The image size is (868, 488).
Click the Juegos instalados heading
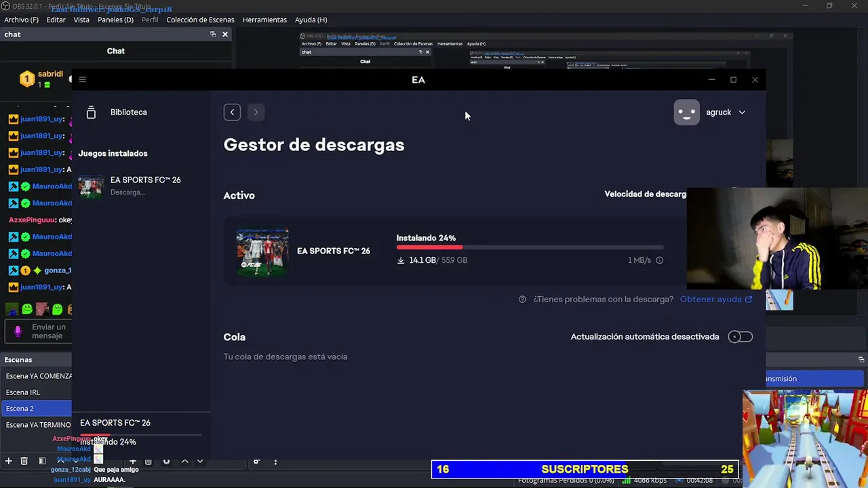113,153
